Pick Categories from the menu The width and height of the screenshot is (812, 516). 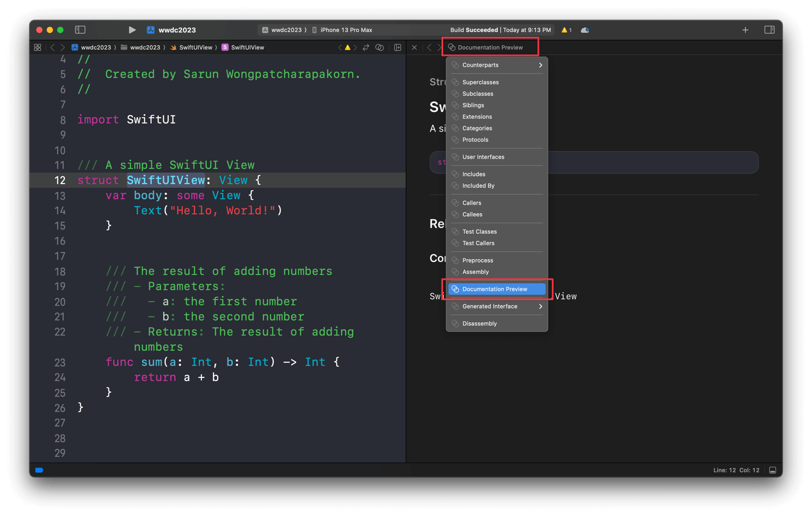[x=497, y=128]
